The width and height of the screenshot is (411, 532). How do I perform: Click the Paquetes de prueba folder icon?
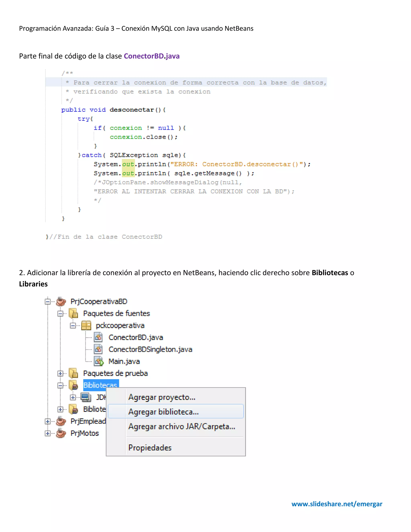point(73,373)
